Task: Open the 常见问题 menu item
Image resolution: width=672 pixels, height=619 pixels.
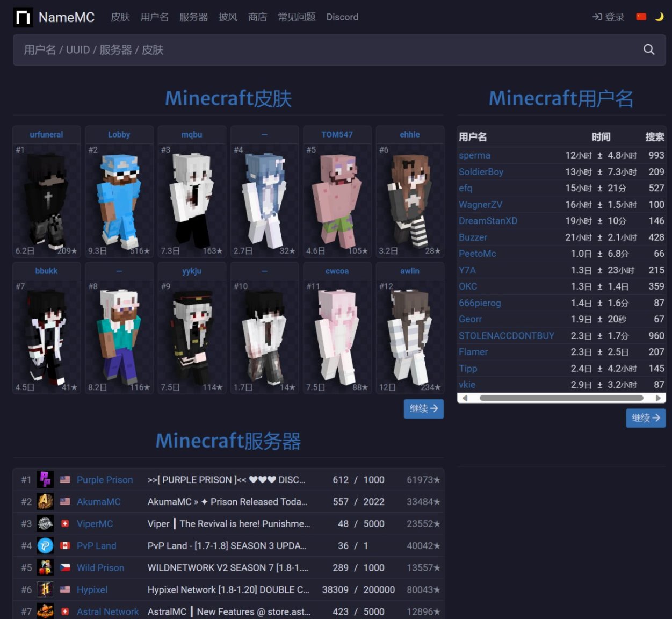Action: click(x=297, y=17)
